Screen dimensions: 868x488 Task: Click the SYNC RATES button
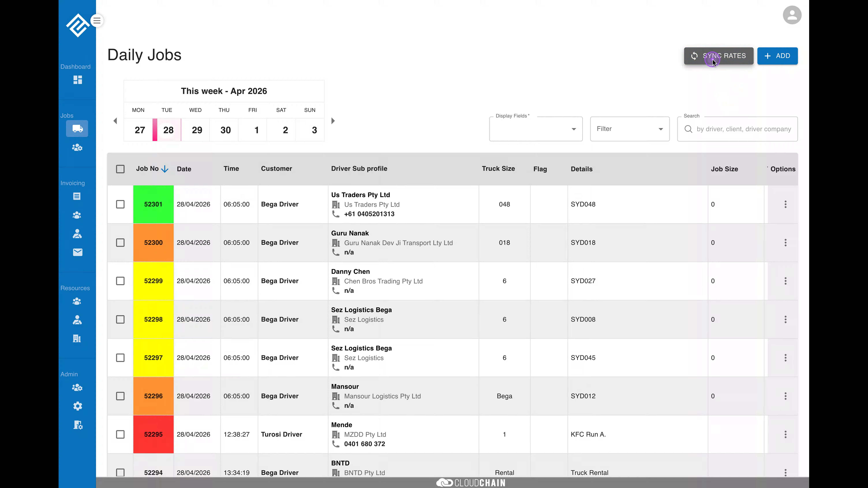(x=718, y=56)
